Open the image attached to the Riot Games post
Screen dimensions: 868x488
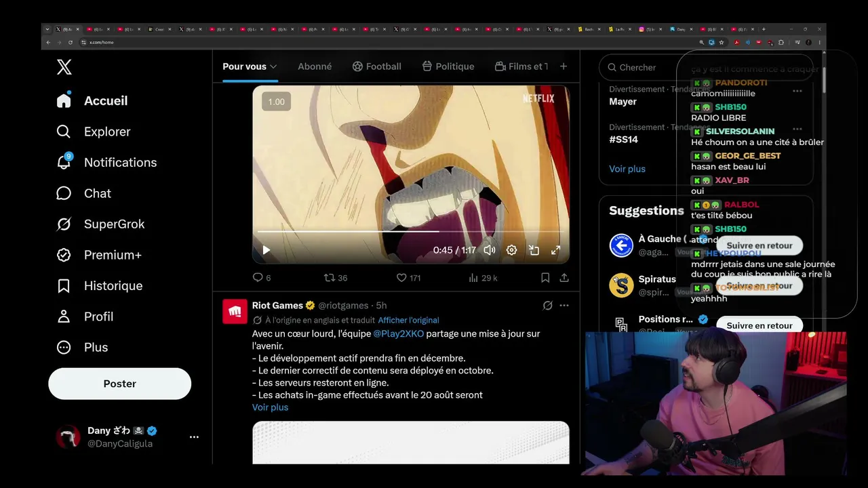(411, 443)
